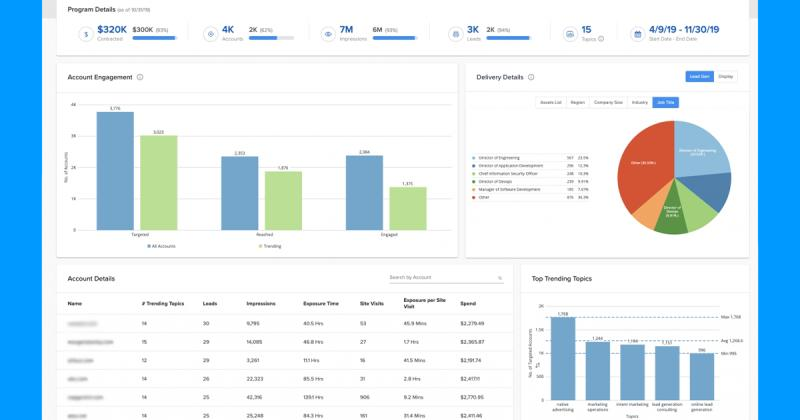Click the 85.5 Hrs exposure time cell
The width and height of the screenshot is (800, 420).
click(x=313, y=379)
